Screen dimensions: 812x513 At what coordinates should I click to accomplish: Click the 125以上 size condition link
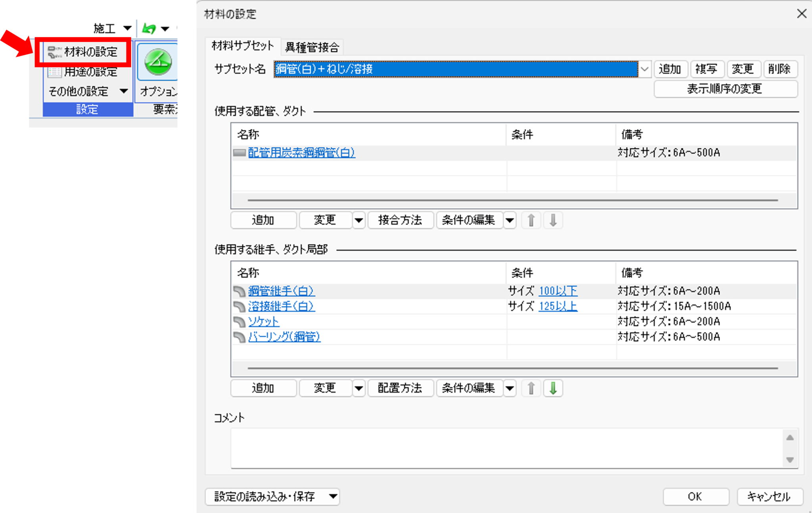(558, 306)
